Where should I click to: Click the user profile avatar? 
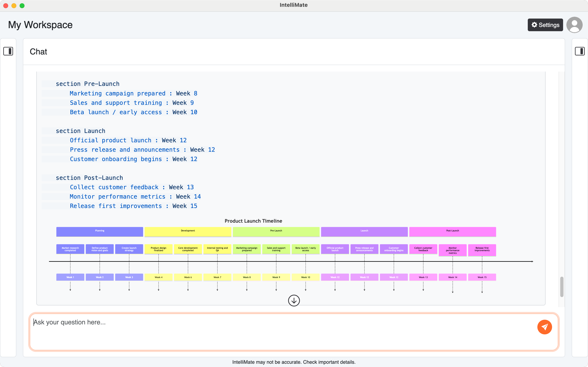click(x=574, y=25)
